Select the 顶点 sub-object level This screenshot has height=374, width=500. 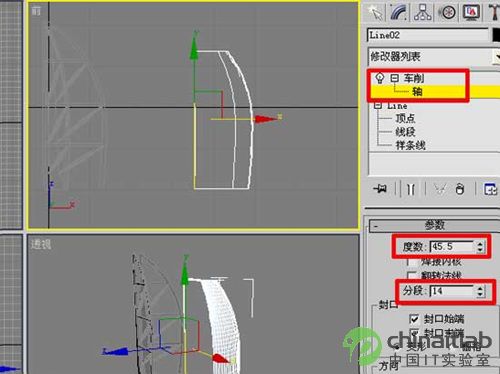405,118
